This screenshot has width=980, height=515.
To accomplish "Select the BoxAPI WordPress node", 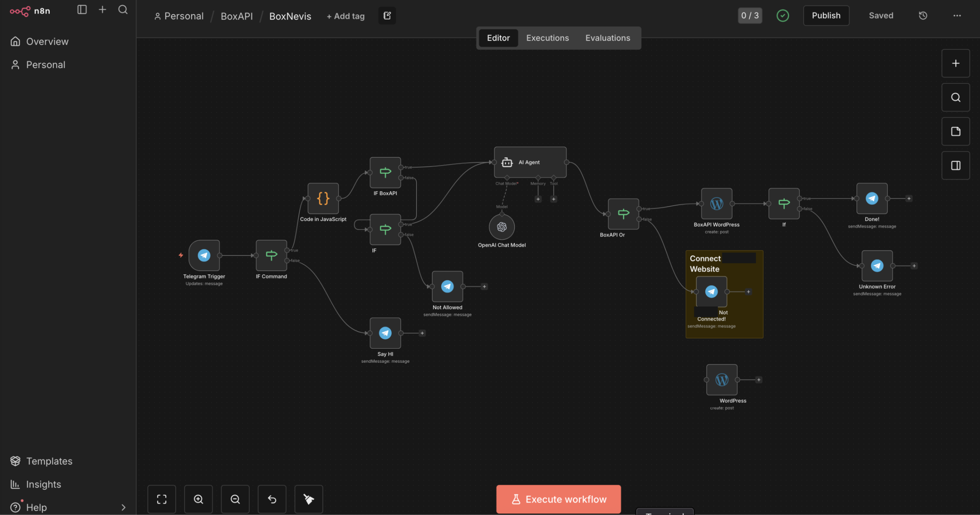I will pyautogui.click(x=717, y=204).
